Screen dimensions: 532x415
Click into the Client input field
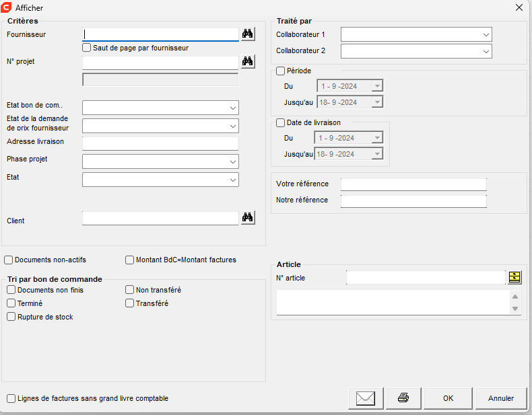[160, 218]
